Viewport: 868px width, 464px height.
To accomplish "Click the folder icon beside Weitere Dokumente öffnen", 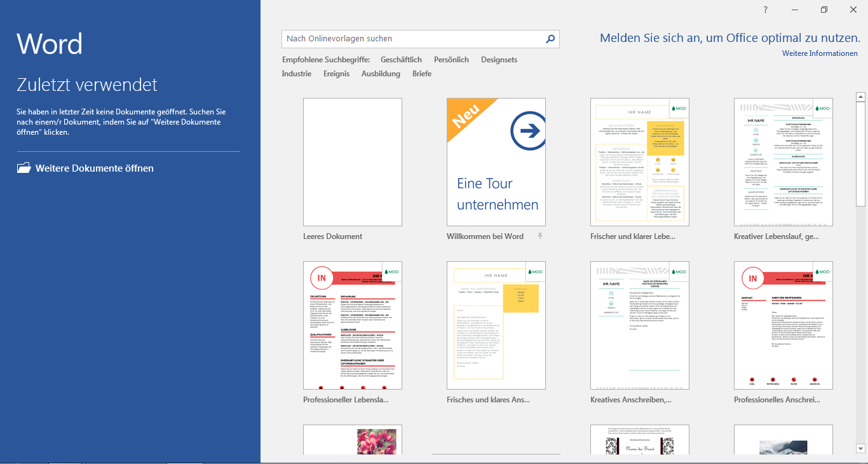I will coord(24,168).
